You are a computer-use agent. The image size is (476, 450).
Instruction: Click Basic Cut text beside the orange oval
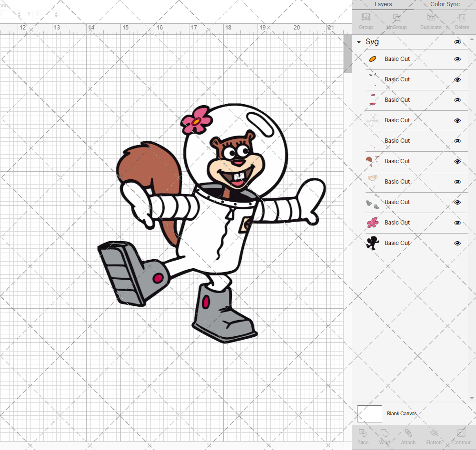click(397, 59)
